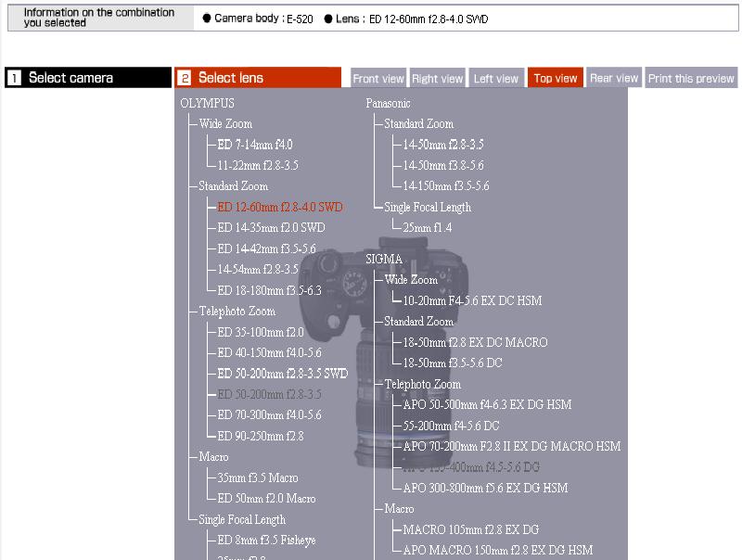Choose the ED 8mm f3.5 Fisheye lens
Screen dimensions: 742x560
tap(266, 540)
